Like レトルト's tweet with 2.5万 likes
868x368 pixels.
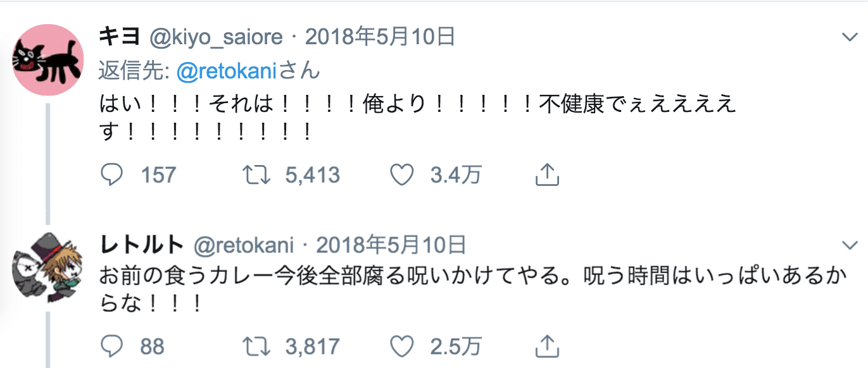(x=401, y=346)
